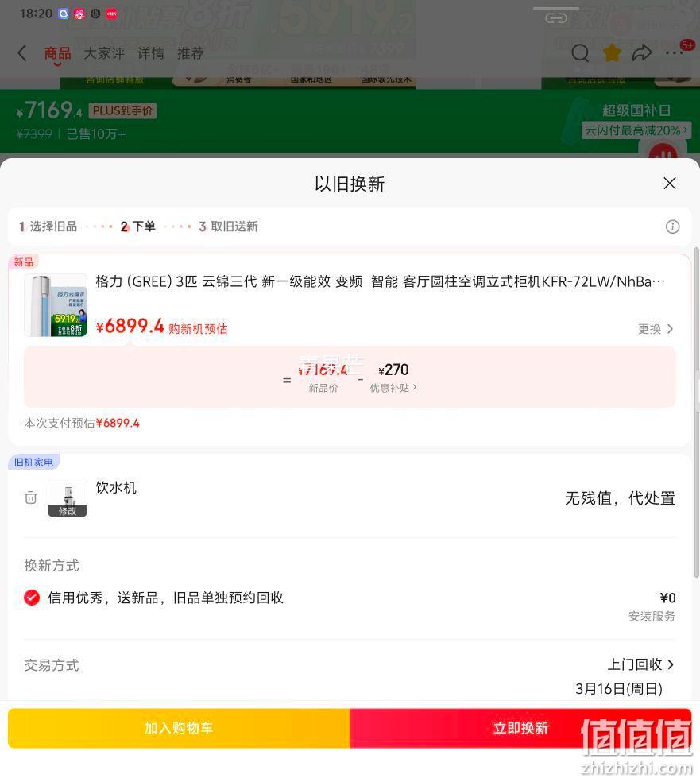
Task: Open the search magnifier icon
Action: pyautogui.click(x=580, y=52)
